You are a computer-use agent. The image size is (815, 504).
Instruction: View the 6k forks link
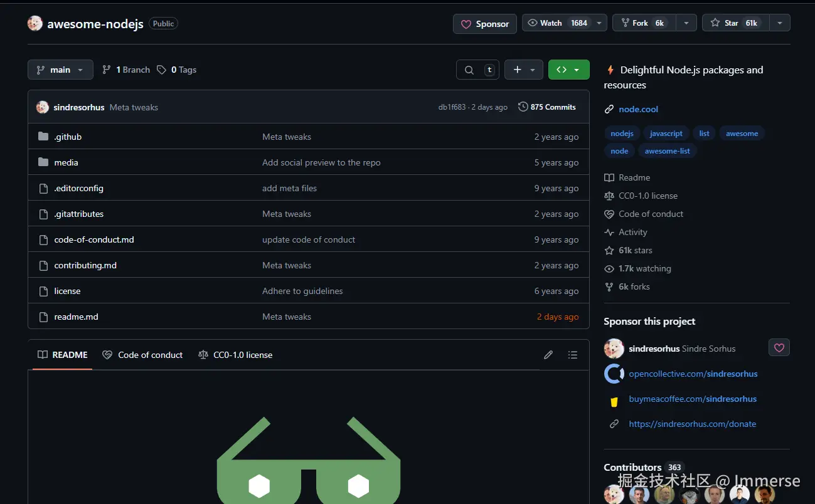(627, 286)
